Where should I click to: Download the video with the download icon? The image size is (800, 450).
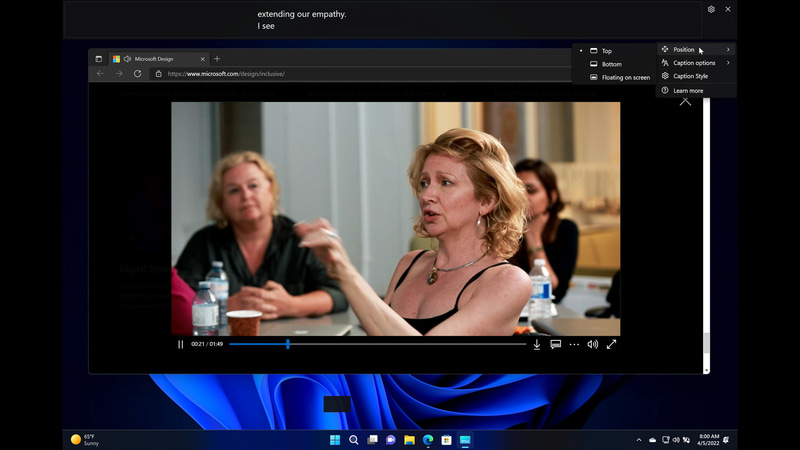click(537, 344)
